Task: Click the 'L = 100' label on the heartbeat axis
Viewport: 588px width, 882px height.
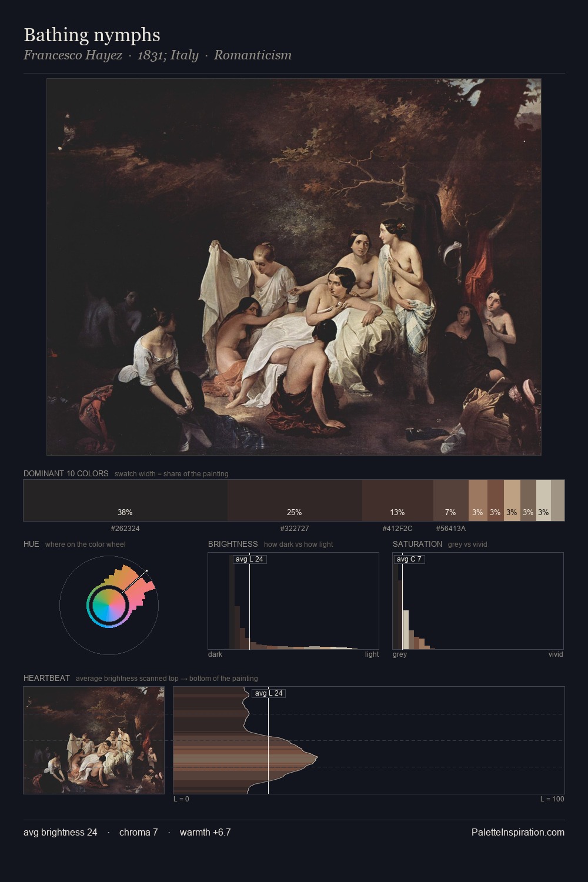Action: 552,799
